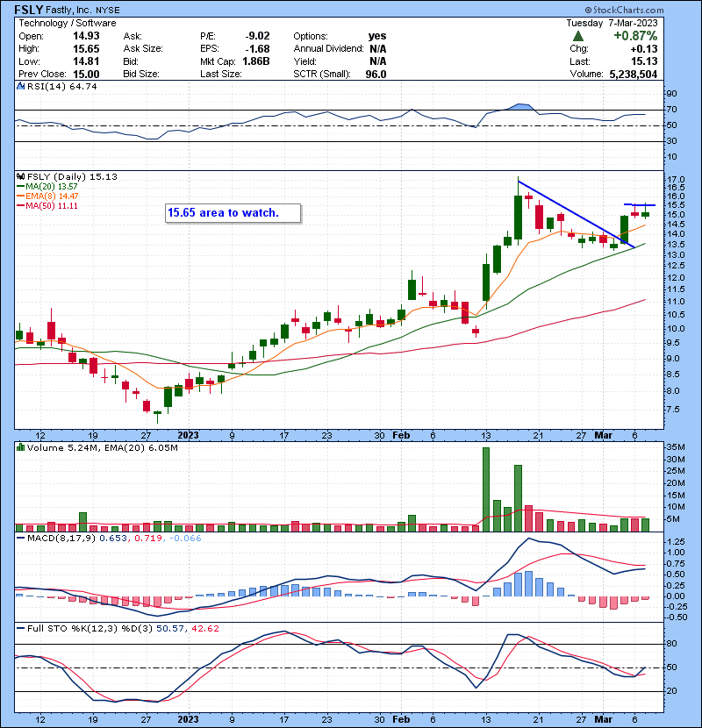Click the MACD histogram value -0.066
The image size is (702, 728).
coord(185,539)
